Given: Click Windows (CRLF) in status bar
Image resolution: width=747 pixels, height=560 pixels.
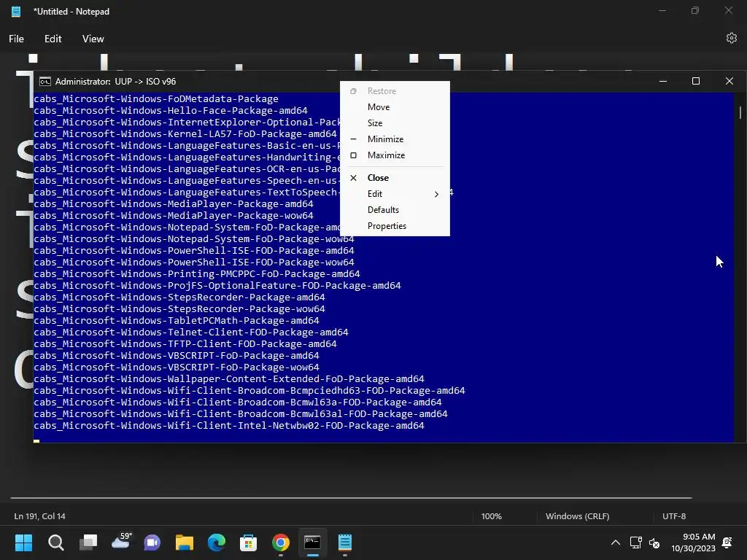Looking at the screenshot, I should tap(577, 516).
